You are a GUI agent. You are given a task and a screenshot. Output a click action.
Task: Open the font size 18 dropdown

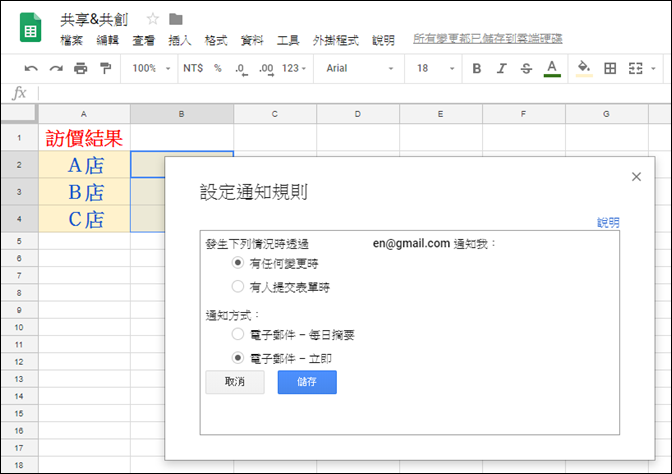(x=435, y=68)
